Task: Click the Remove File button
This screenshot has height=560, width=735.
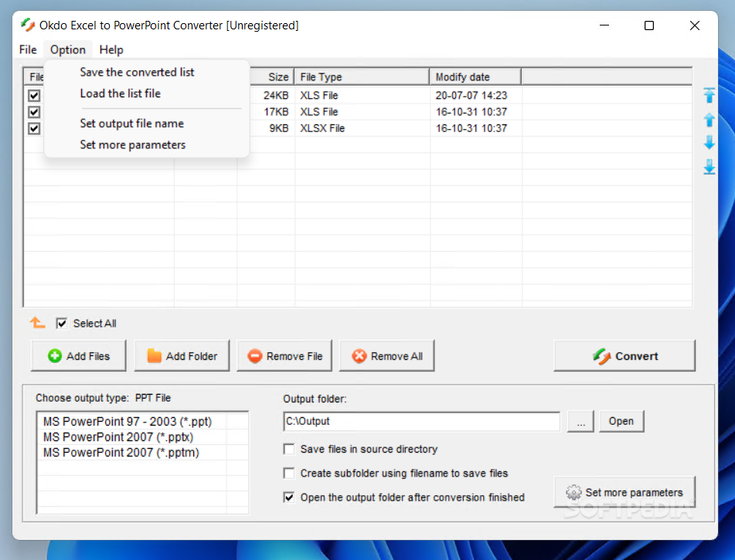Action: 284,356
